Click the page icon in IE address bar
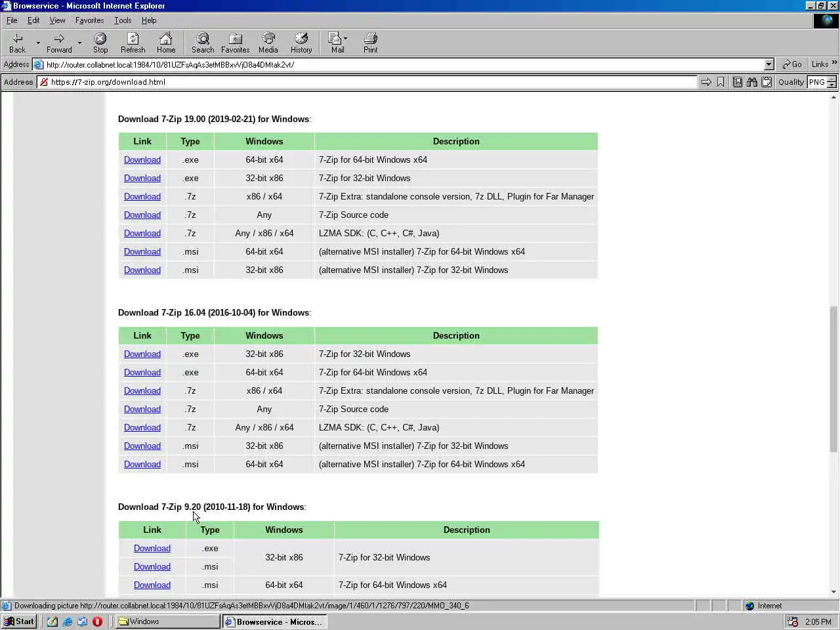 39,64
